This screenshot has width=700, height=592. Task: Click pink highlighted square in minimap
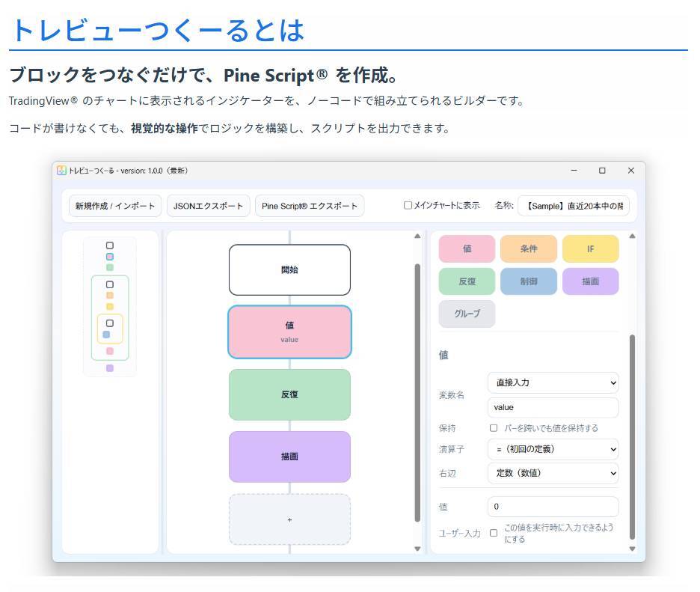[110, 257]
